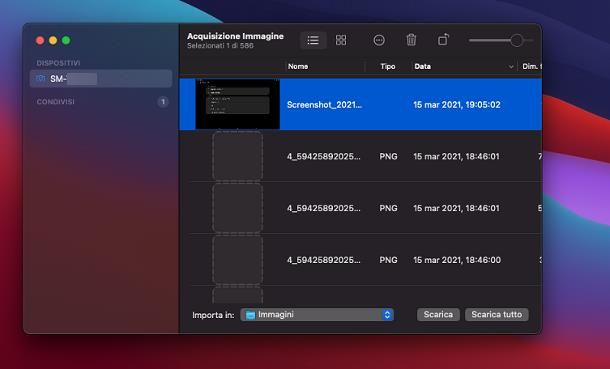The image size is (610, 369).
Task: Open the Importa in Immagini dropdown
Action: tap(317, 315)
